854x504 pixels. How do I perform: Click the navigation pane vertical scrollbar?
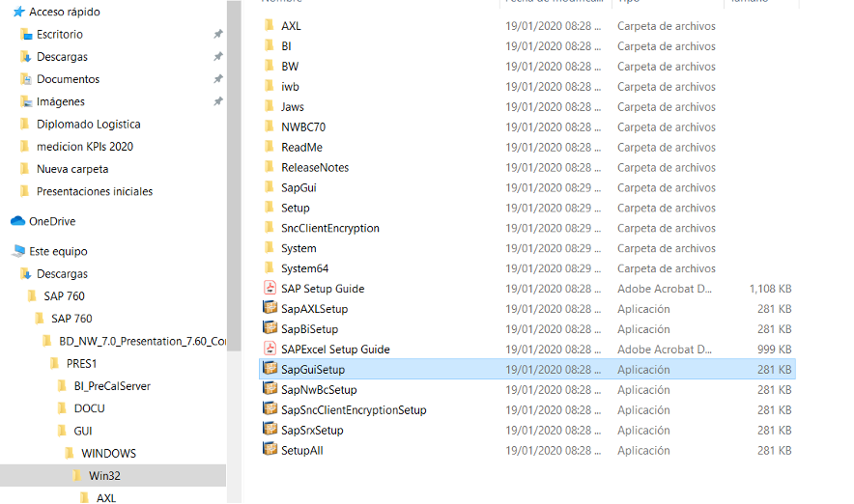(x=233, y=145)
